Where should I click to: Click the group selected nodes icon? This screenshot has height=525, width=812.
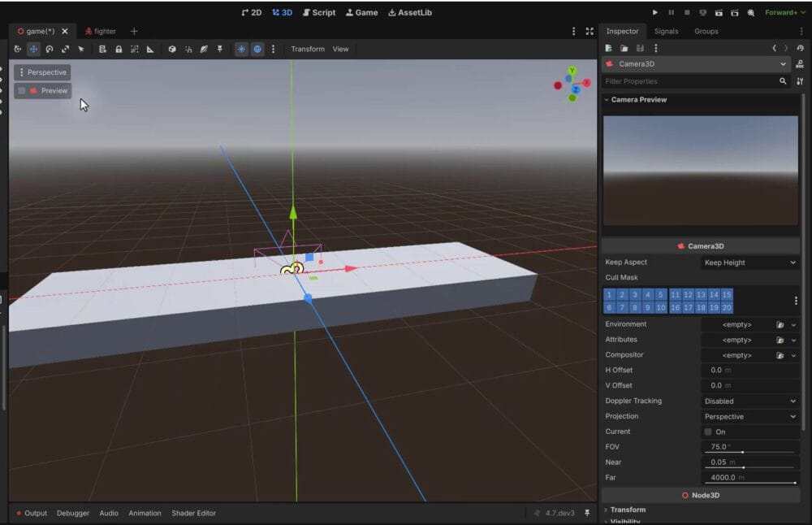(x=135, y=50)
